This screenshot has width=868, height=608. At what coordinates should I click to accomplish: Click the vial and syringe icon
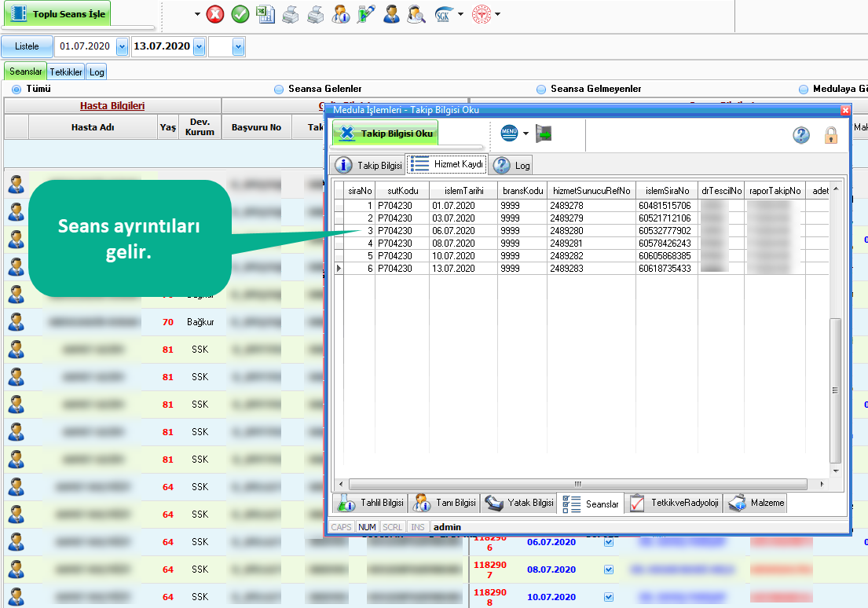pos(366,14)
